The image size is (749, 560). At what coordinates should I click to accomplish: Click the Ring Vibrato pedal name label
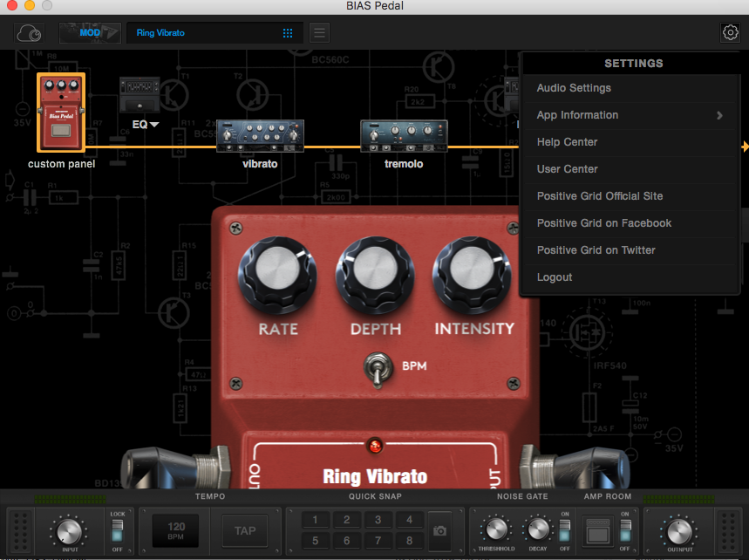pos(375,476)
